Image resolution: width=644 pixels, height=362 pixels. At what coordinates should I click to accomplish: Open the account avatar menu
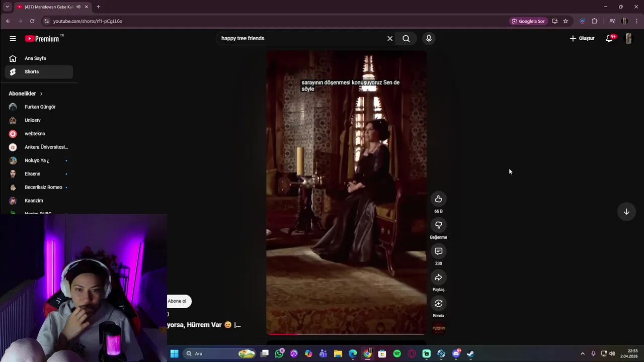tap(628, 38)
